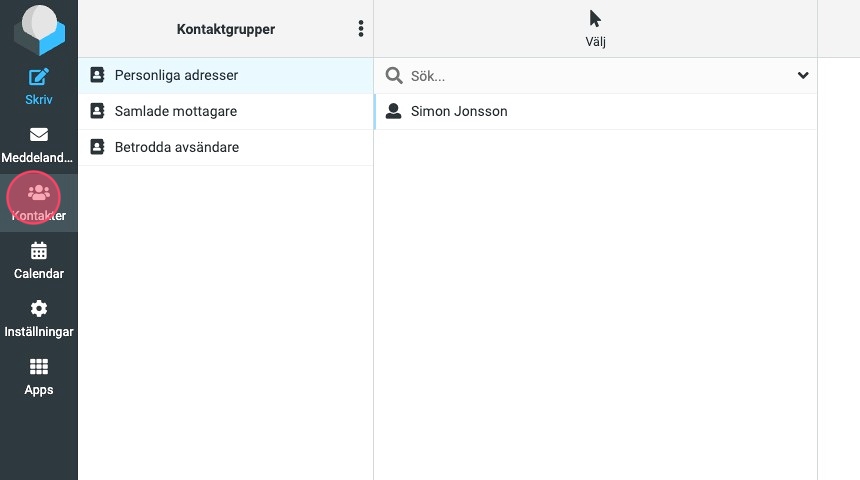Open the Kontakter section
The height and width of the screenshot is (480, 860).
(x=38, y=202)
